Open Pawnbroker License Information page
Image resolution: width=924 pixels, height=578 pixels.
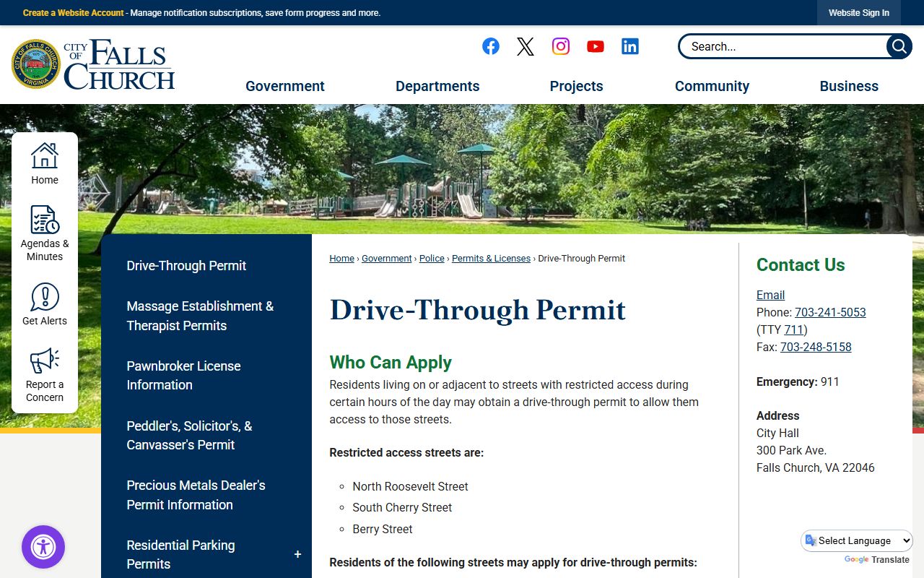[183, 375]
